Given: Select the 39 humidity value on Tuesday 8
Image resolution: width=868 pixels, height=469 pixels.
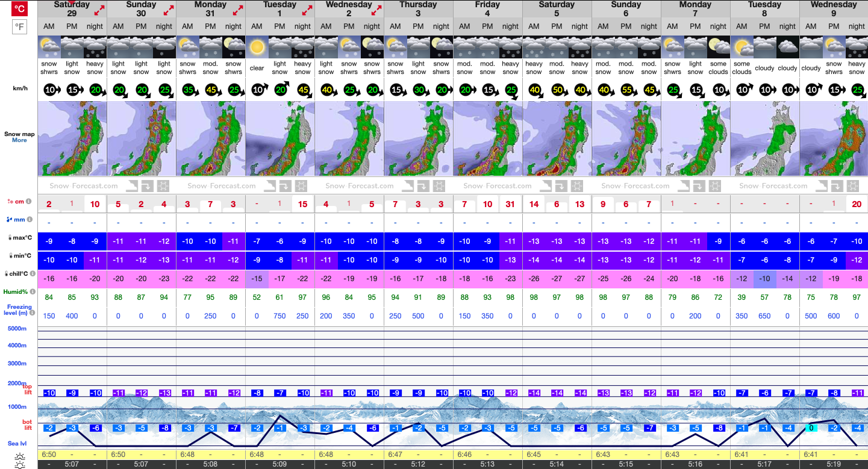Looking at the screenshot, I should pos(742,297).
